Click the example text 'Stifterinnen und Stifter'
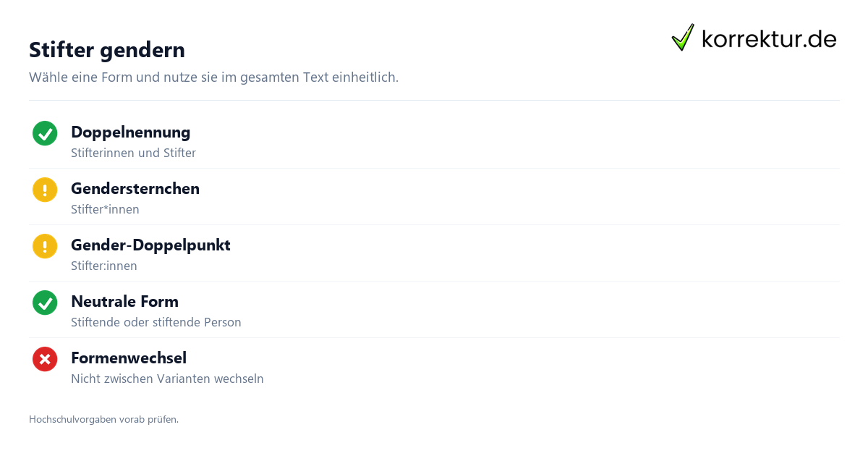 point(133,153)
